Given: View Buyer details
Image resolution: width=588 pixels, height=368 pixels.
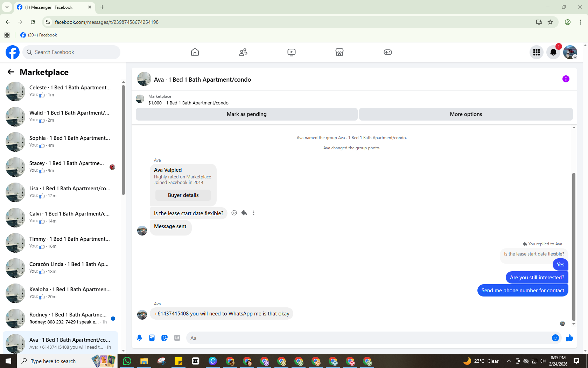Looking at the screenshot, I should click(183, 195).
